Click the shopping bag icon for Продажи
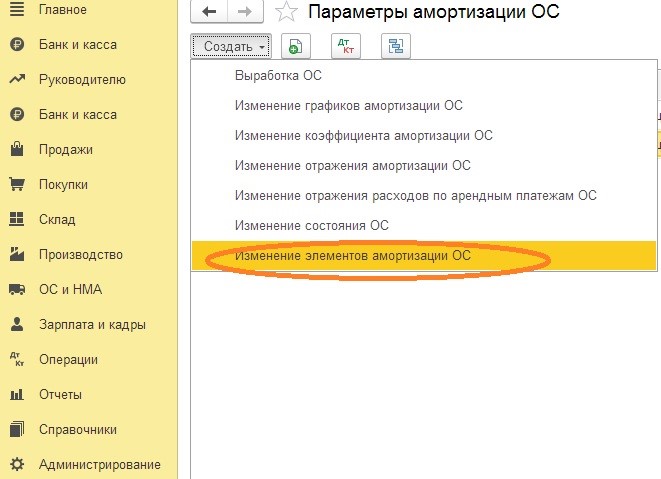Viewport: 661px width, 479px height. coord(17,149)
